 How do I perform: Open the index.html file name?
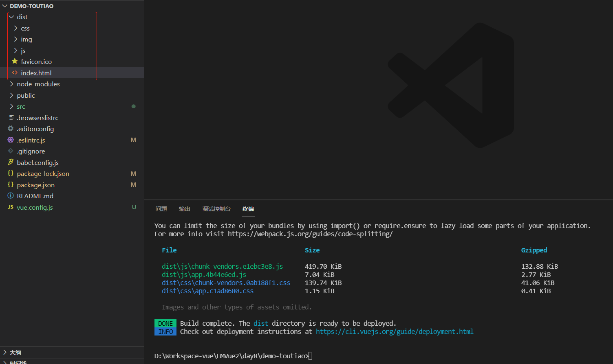pyautogui.click(x=36, y=73)
